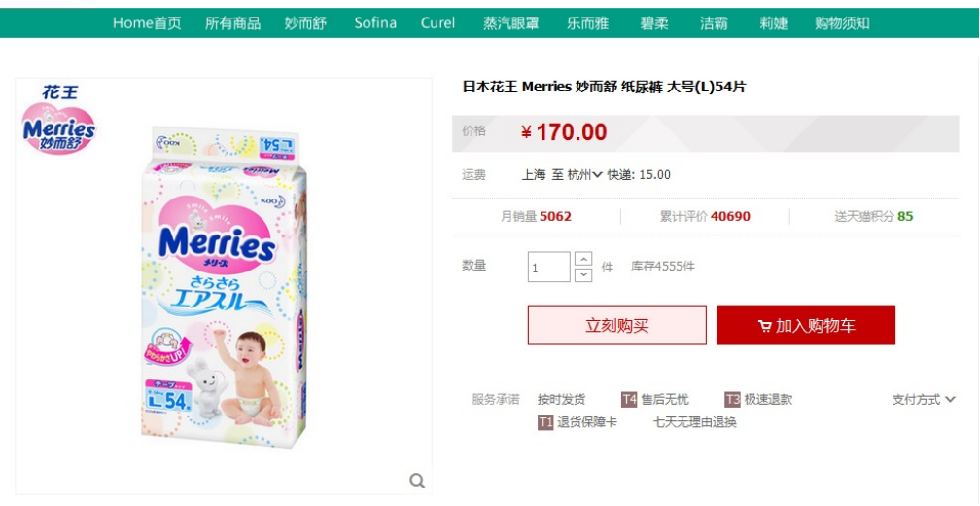This screenshot has height=506, width=980.
Task: Click the T1 退货保障卡 badge icon
Action: pos(545,422)
